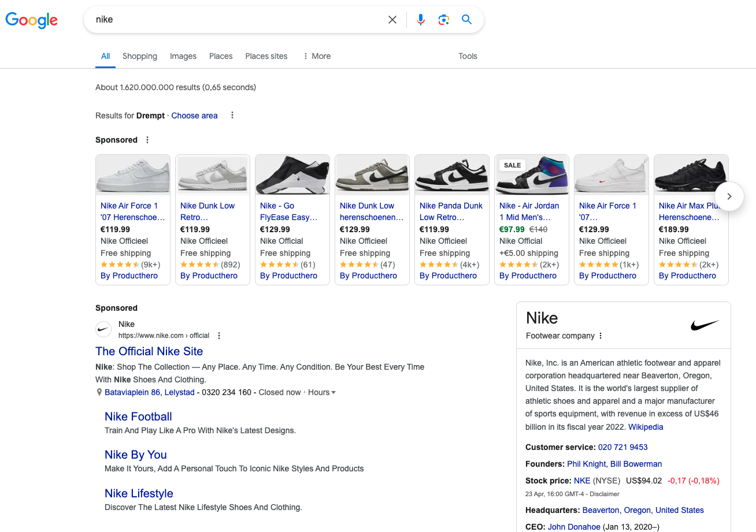Open the black Nike Air Max Plus shoe image
This screenshot has height=532, width=756.
[691, 176]
